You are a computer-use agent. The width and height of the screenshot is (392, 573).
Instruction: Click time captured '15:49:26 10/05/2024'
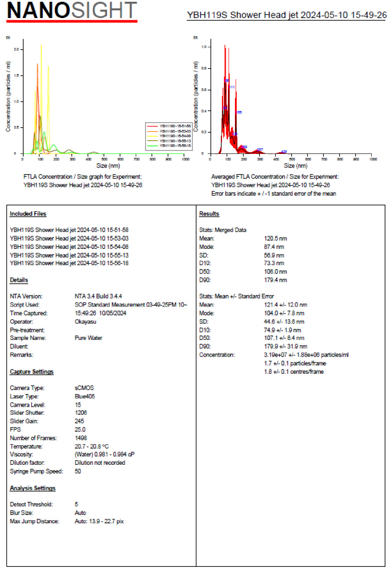[x=101, y=313]
